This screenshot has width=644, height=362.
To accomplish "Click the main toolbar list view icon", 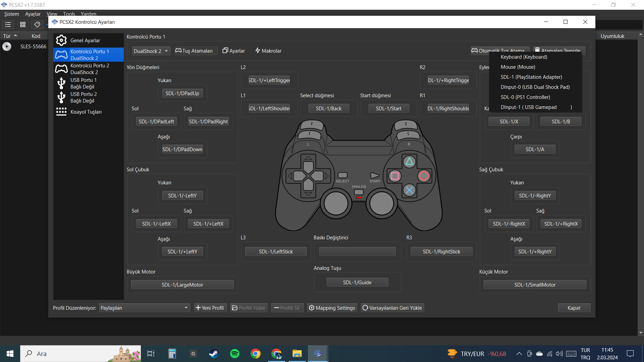I will coord(8,24).
